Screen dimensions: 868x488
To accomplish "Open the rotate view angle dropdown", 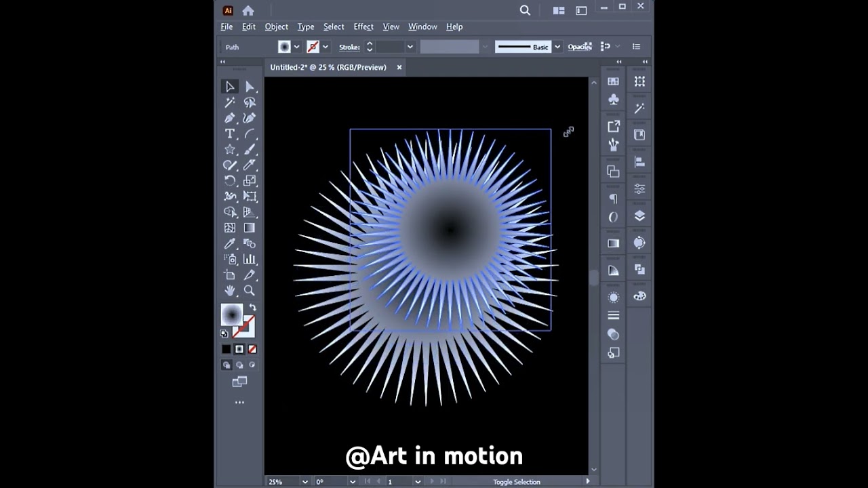I will [352, 482].
